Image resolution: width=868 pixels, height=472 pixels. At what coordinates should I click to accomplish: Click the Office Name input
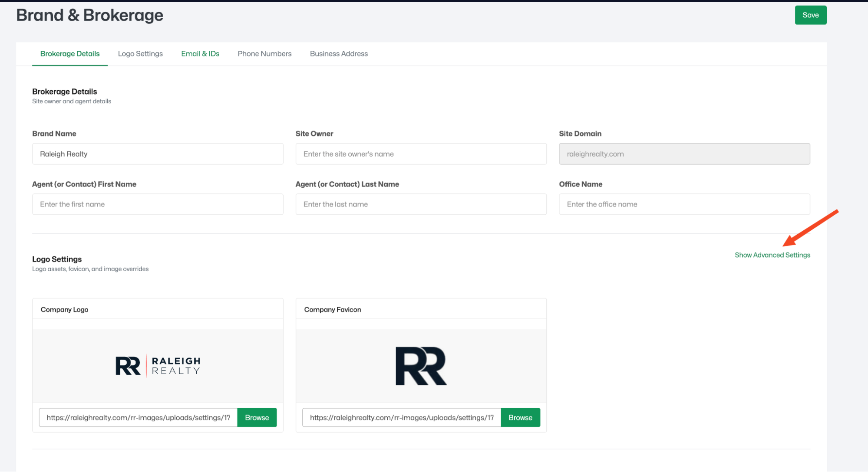pyautogui.click(x=684, y=204)
